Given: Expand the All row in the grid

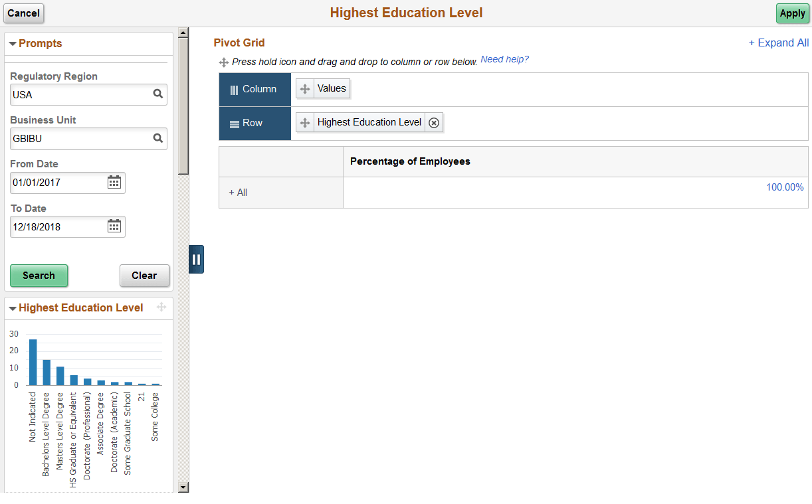Looking at the screenshot, I should [x=237, y=192].
